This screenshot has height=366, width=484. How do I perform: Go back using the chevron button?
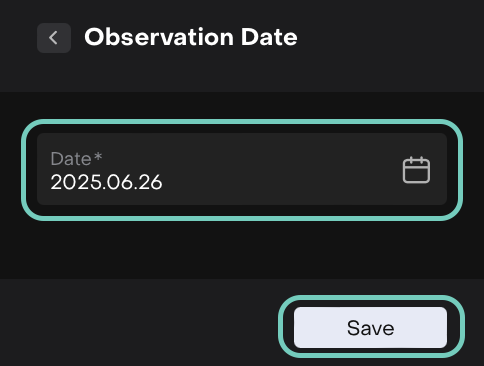[54, 38]
